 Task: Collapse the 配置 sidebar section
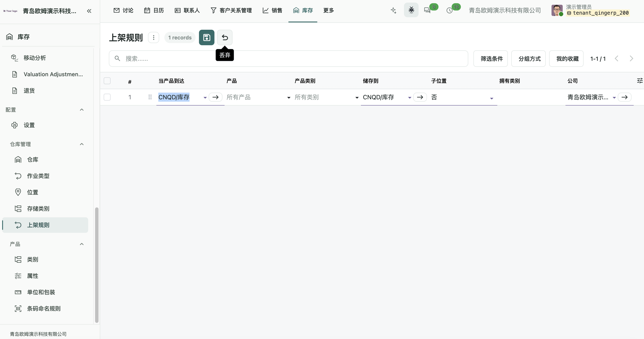(x=82, y=110)
